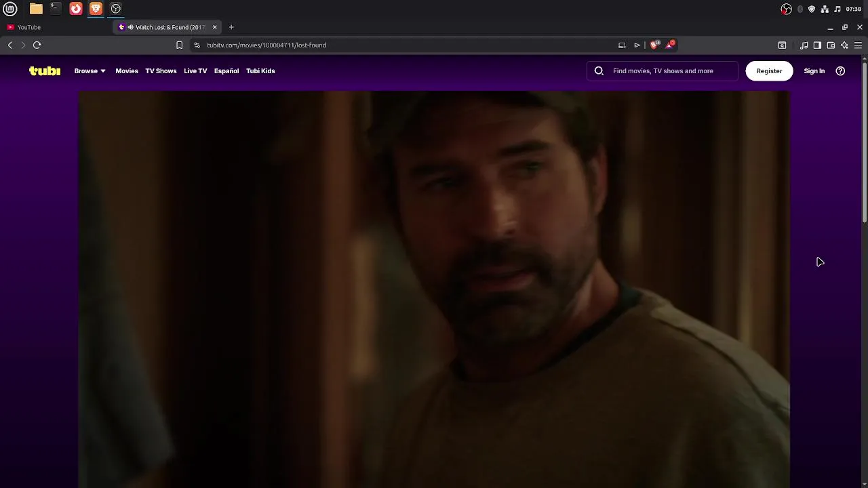This screenshot has height=488, width=868.
Task: Click the Register button
Action: pyautogui.click(x=769, y=70)
